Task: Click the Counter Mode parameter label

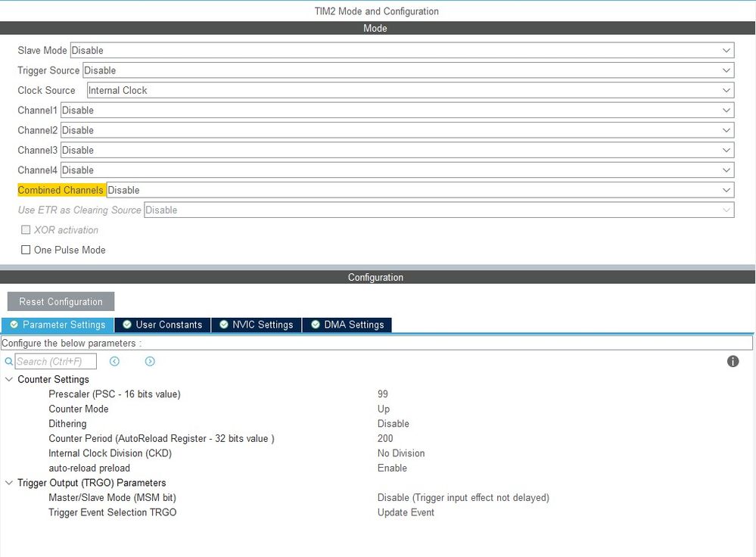Action: click(x=79, y=409)
